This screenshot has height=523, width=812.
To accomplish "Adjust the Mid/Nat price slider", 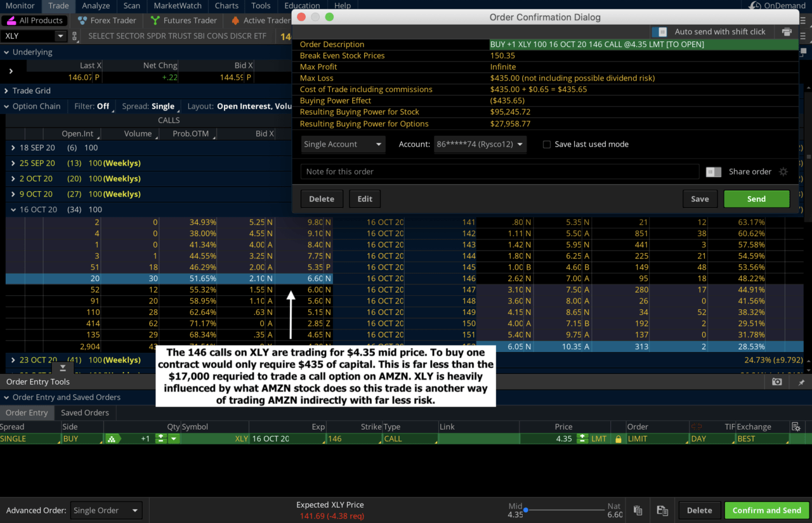I will click(526, 510).
